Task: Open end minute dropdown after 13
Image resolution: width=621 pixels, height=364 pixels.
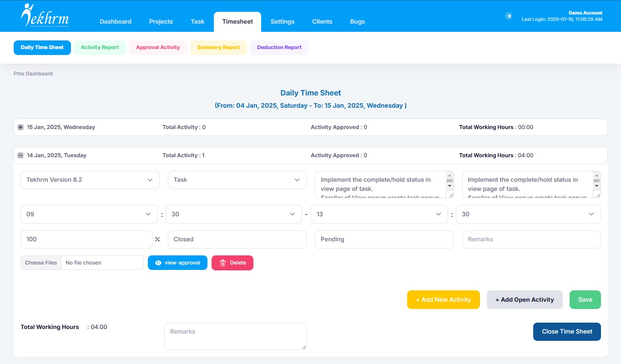Action: coord(528,214)
